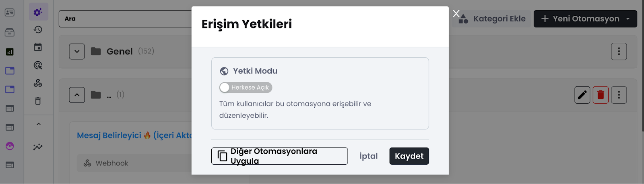Collapse the sidebar menu up chevron
Viewport: 644px width, 184px height.
[39, 124]
